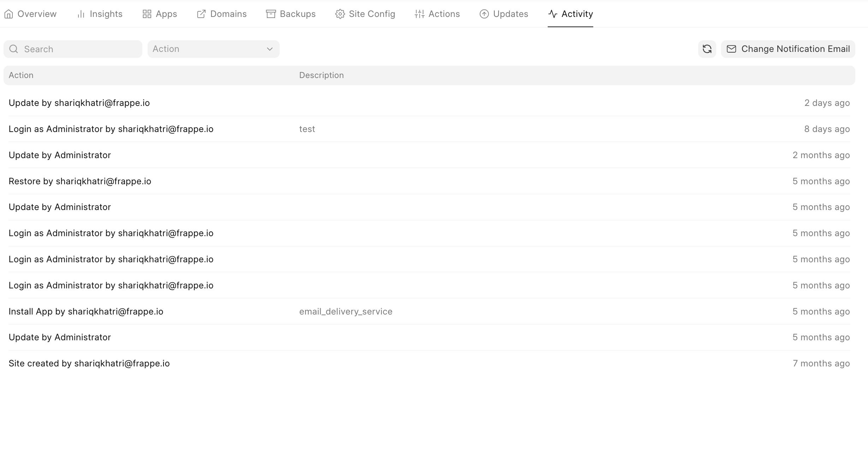Click the Apps grid icon

pyautogui.click(x=147, y=14)
